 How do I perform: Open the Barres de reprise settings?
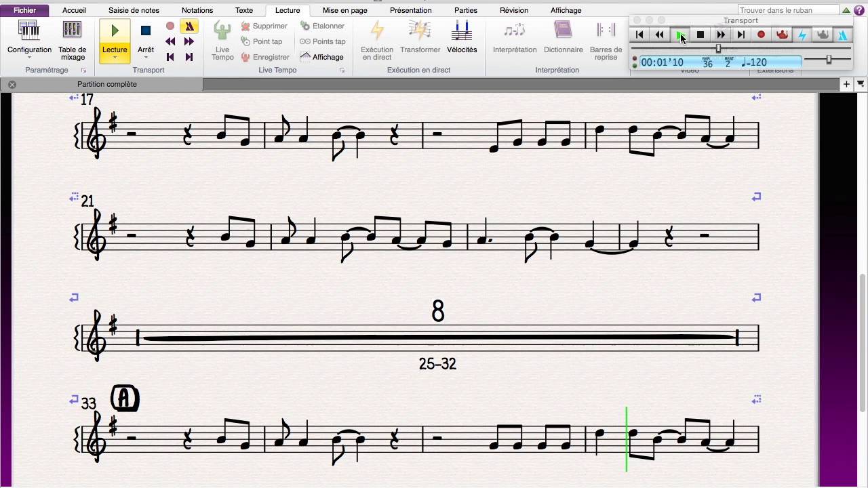[606, 41]
